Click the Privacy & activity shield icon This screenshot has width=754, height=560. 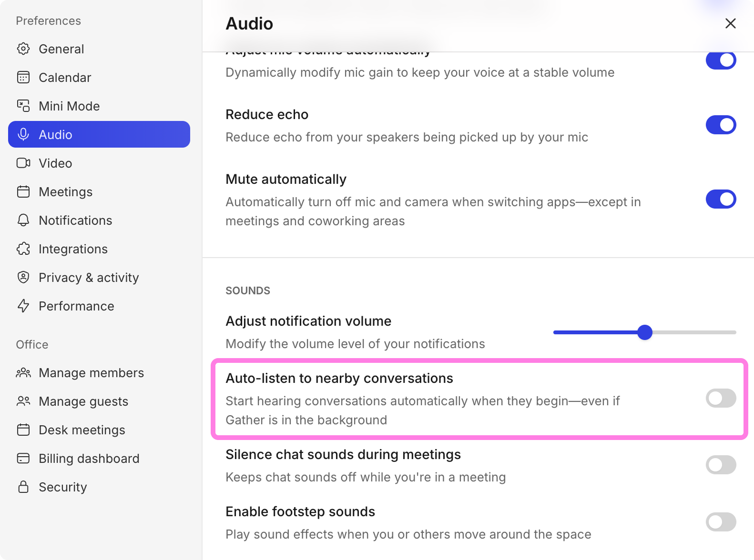pyautogui.click(x=23, y=277)
